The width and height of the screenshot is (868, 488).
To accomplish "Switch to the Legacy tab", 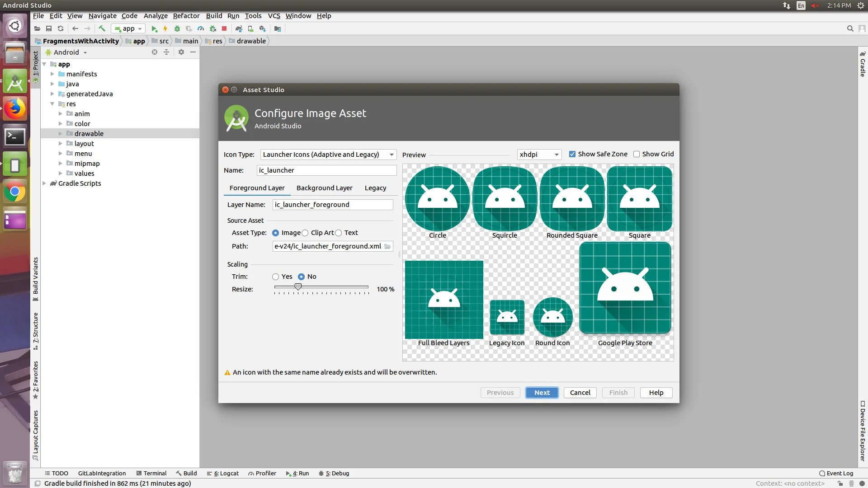I will [375, 188].
